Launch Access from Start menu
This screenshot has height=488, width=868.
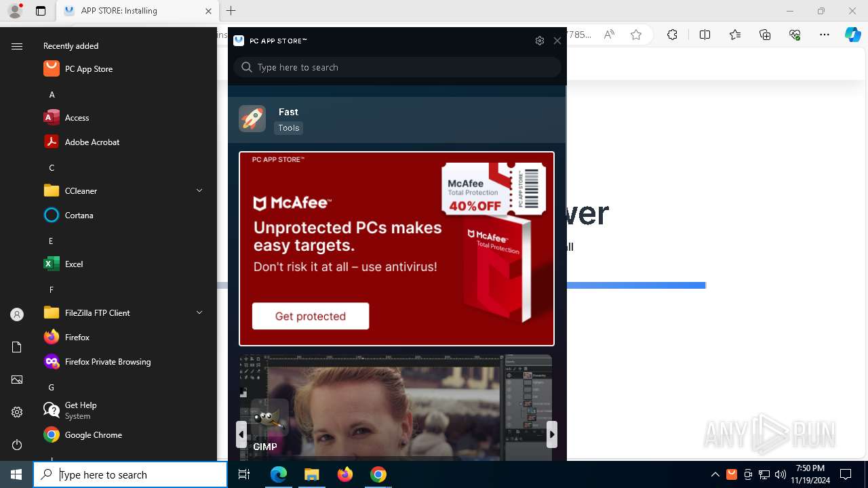pos(122,117)
